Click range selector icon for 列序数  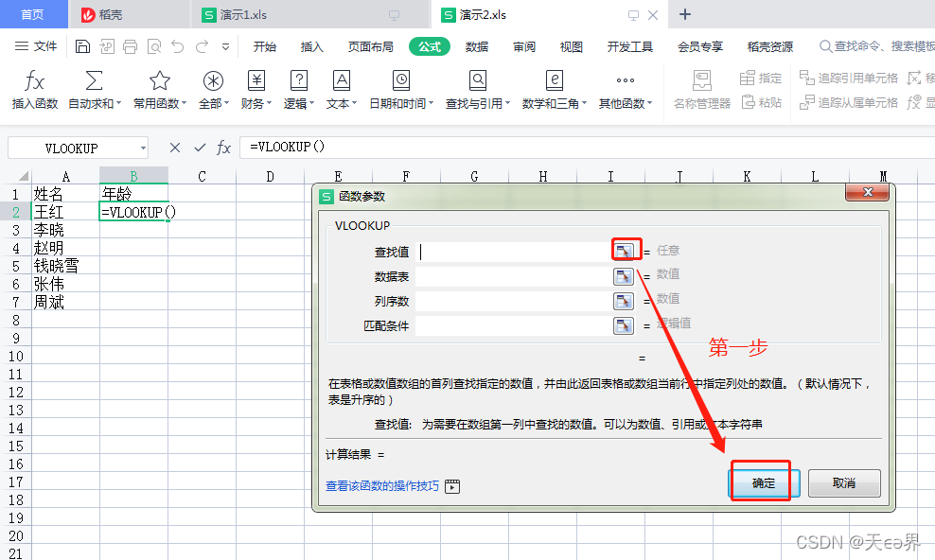(624, 301)
